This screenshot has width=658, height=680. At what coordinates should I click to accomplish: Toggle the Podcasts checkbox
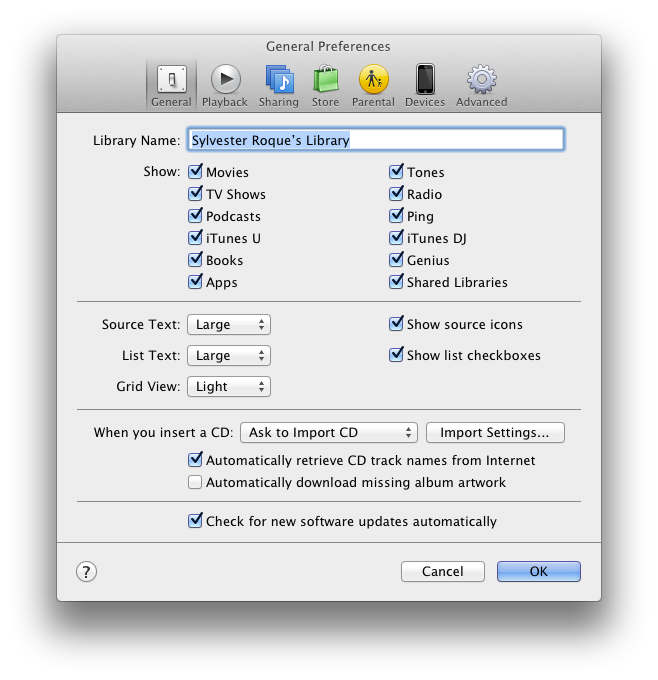(x=195, y=216)
